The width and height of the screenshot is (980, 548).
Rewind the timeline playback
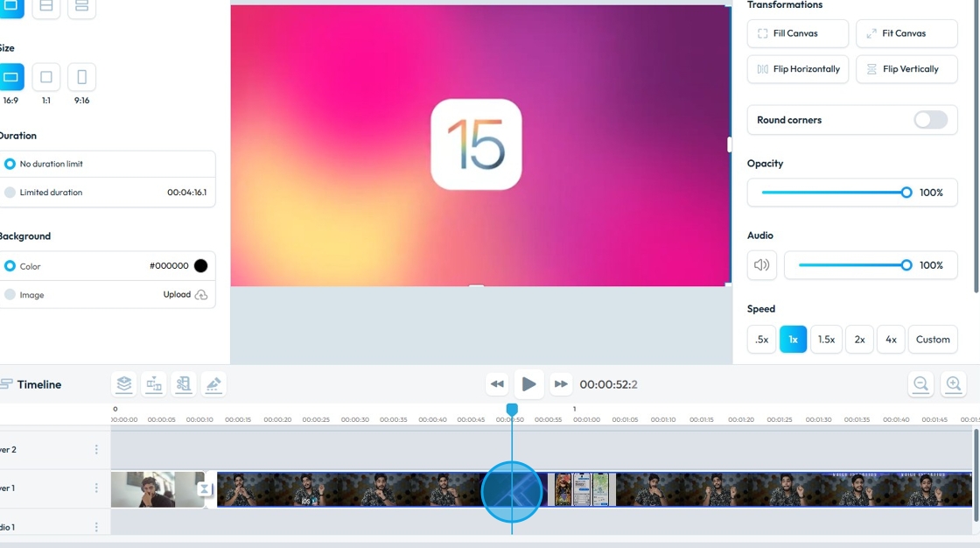click(x=498, y=384)
